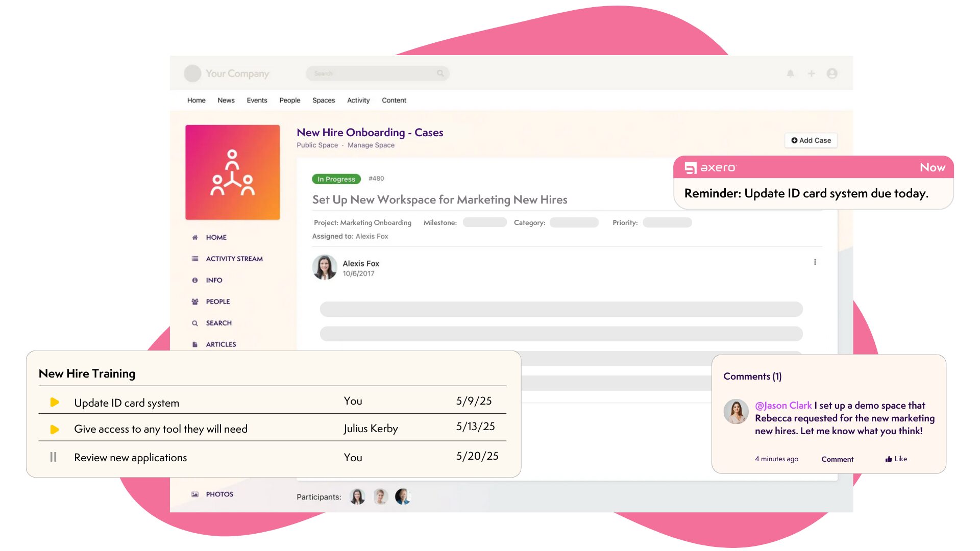Toggle play icon for Give access task
Image resolution: width=980 pixels, height=551 pixels.
55,430
